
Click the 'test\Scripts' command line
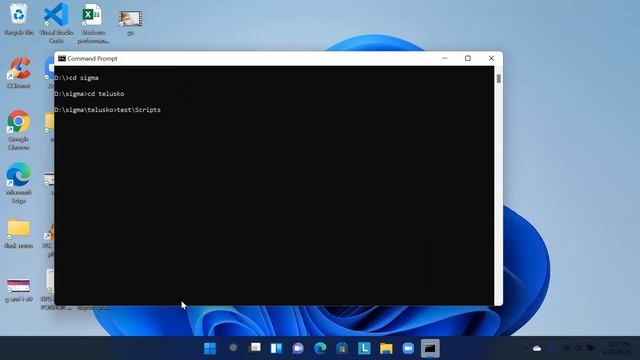tap(107, 110)
